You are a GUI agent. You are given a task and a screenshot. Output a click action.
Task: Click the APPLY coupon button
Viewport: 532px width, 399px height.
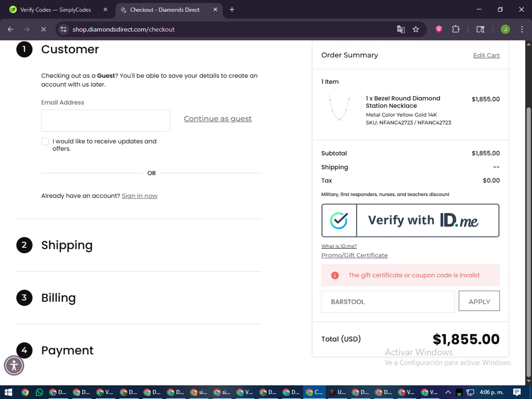coord(479,301)
